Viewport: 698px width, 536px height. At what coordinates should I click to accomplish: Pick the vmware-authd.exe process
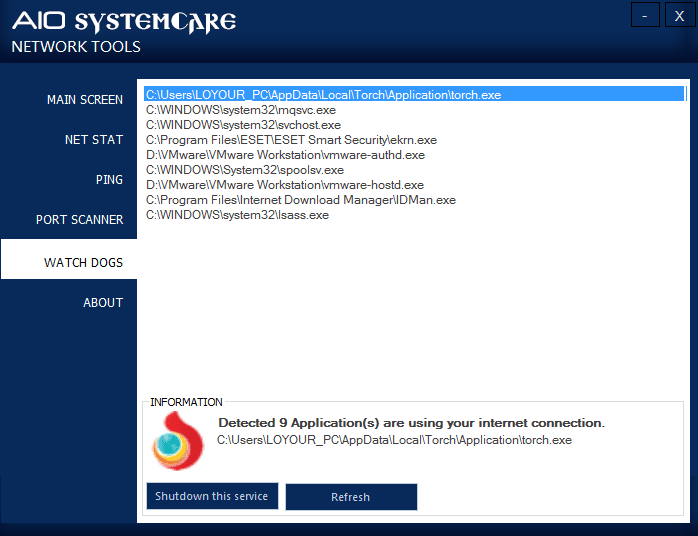(285, 155)
